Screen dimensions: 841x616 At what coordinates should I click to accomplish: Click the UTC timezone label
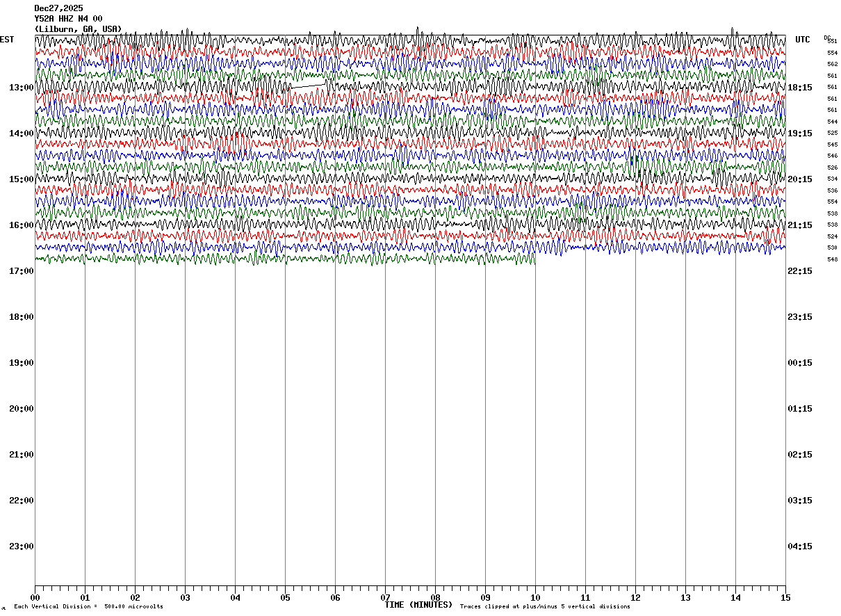pos(803,40)
